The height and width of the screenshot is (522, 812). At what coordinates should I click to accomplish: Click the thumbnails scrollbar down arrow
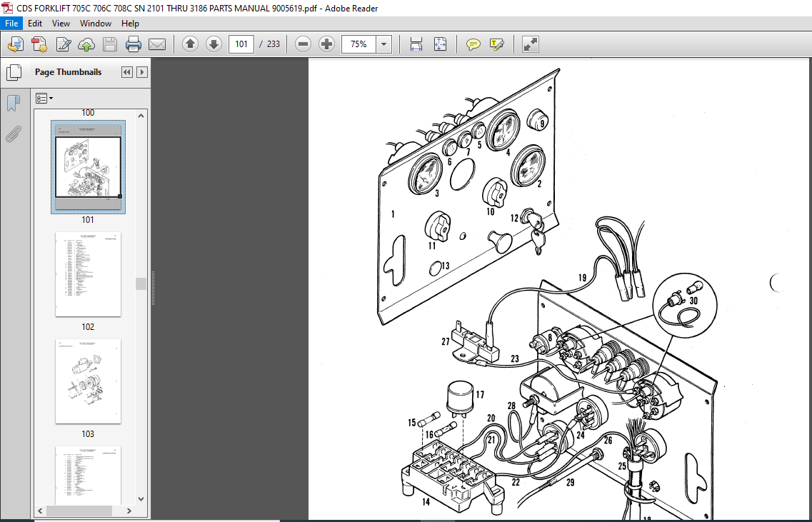(141, 498)
